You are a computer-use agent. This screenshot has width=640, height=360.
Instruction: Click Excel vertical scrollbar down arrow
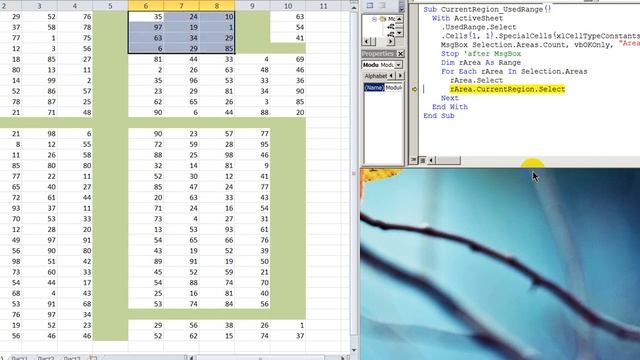(x=353, y=350)
